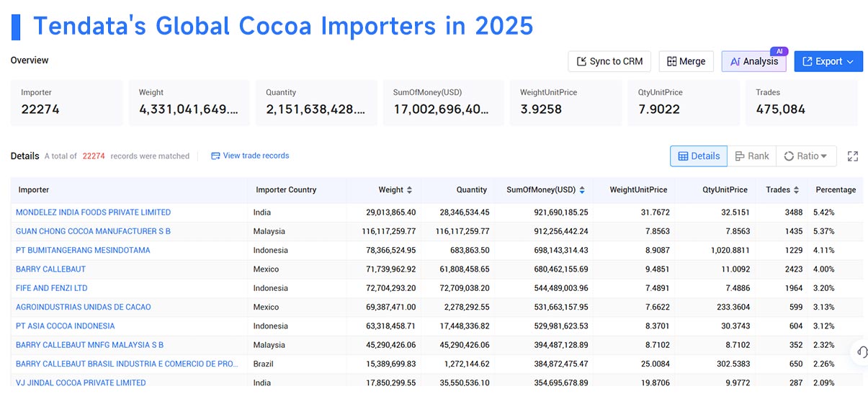Open MONDELEZ INDIA FOODS PRIVATE LIMITED
868x394 pixels.
click(x=93, y=212)
